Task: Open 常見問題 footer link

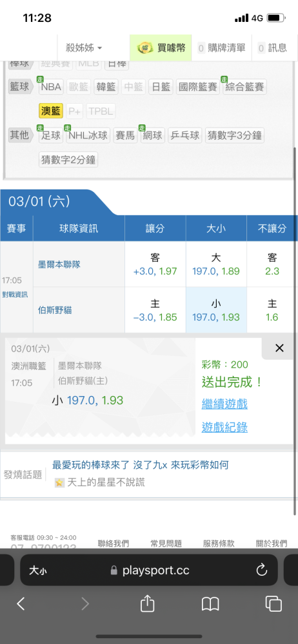Action: click(x=166, y=544)
